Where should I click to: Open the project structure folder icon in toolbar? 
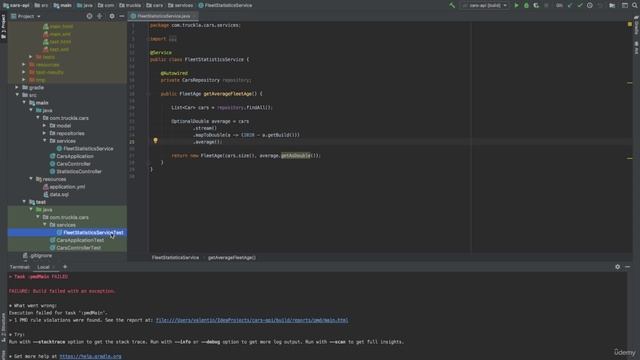tap(612, 5)
